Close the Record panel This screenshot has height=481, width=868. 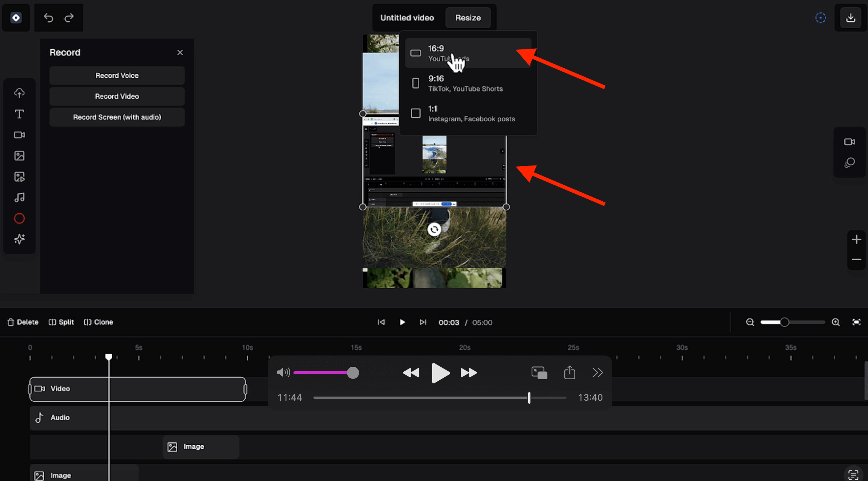click(180, 52)
